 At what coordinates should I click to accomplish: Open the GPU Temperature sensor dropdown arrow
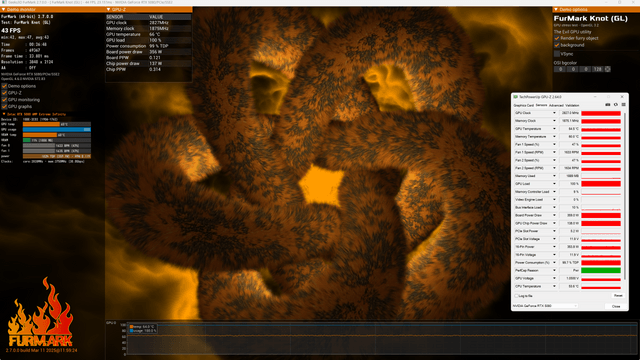click(554, 129)
